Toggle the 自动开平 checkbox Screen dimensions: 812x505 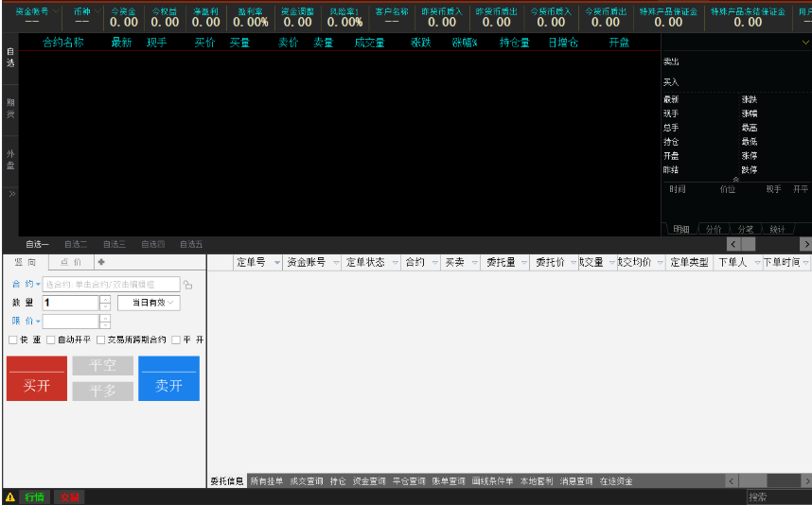(x=51, y=340)
